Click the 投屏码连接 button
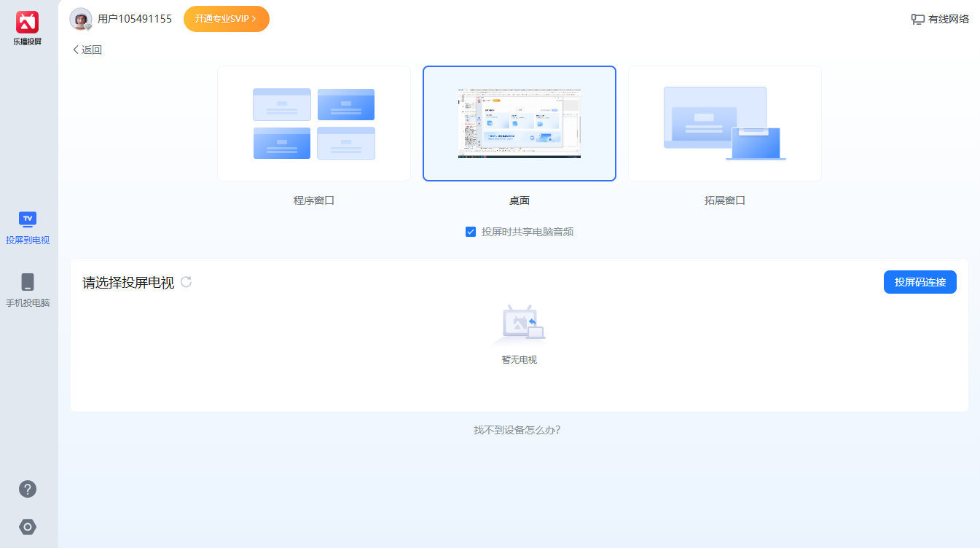This screenshot has height=548, width=980. (920, 282)
